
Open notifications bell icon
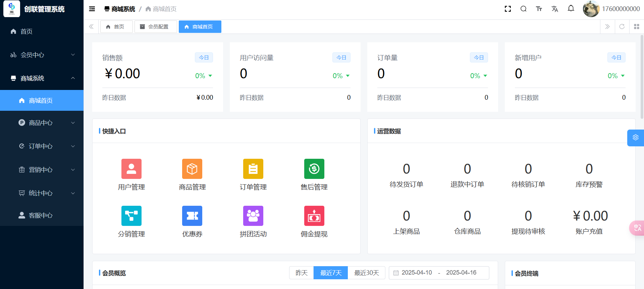coord(571,9)
